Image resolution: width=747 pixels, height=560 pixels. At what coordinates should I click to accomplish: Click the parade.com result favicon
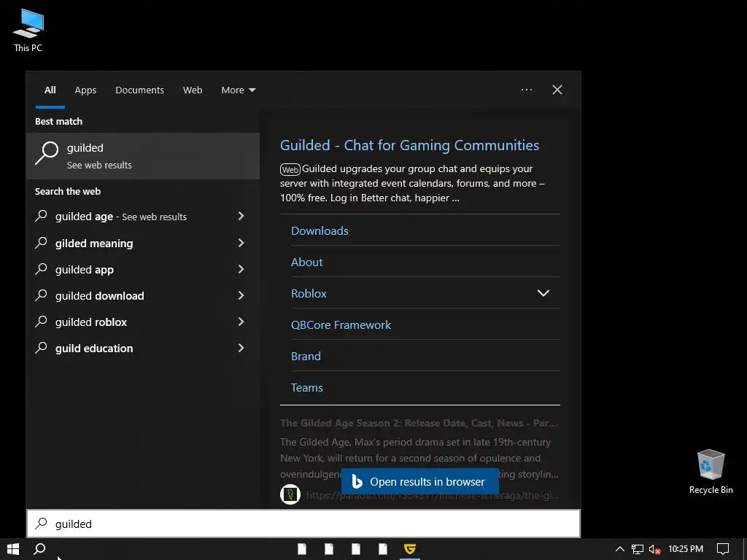pos(290,494)
